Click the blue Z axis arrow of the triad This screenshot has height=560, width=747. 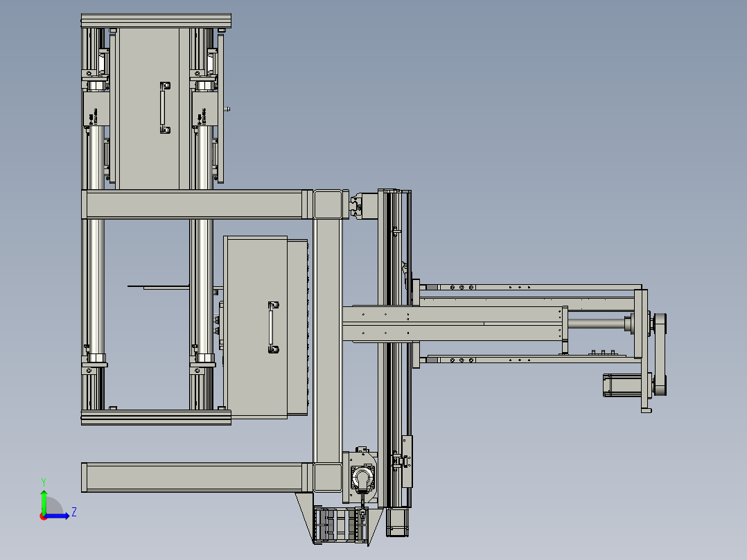click(58, 516)
